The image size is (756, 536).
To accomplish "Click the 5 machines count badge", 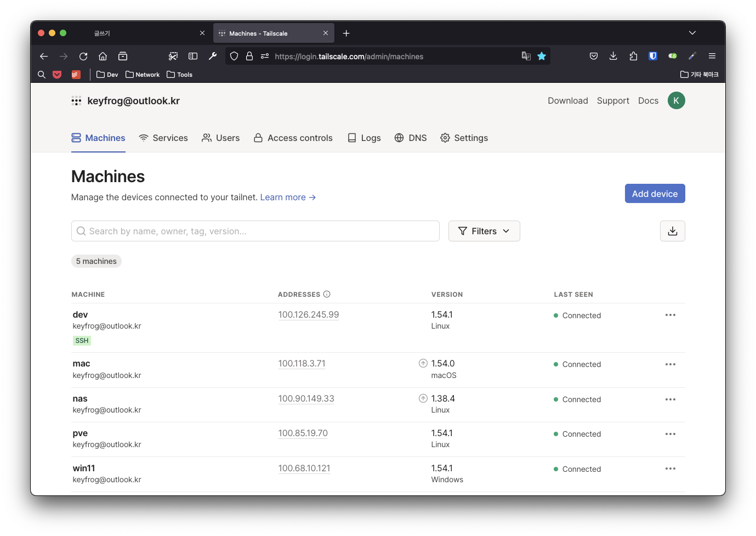I will (x=96, y=261).
